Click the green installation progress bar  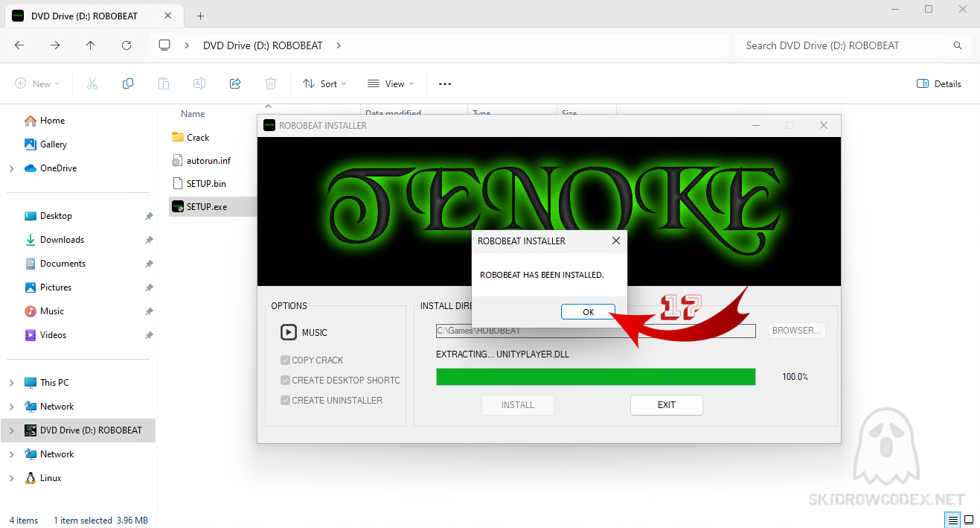[596, 377]
